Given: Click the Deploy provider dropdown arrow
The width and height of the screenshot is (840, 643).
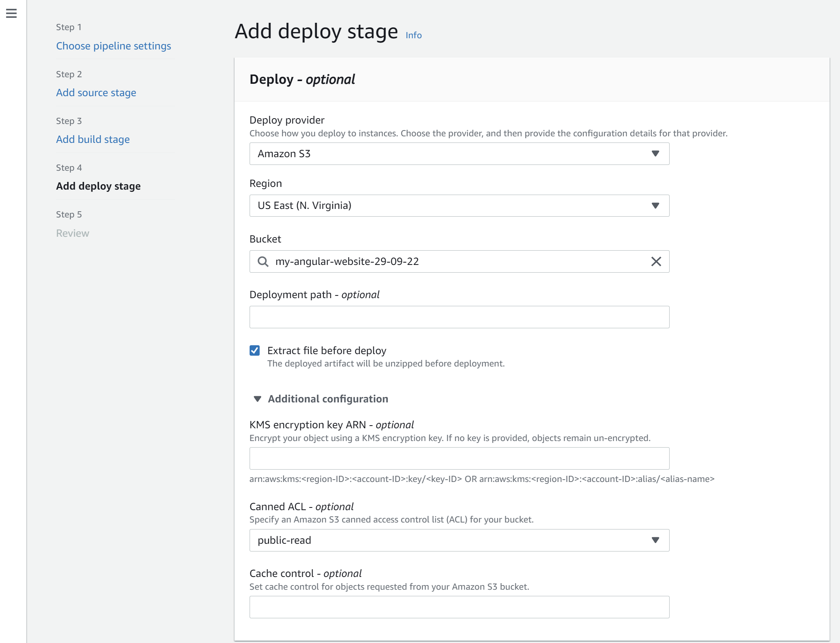Looking at the screenshot, I should tap(655, 154).
